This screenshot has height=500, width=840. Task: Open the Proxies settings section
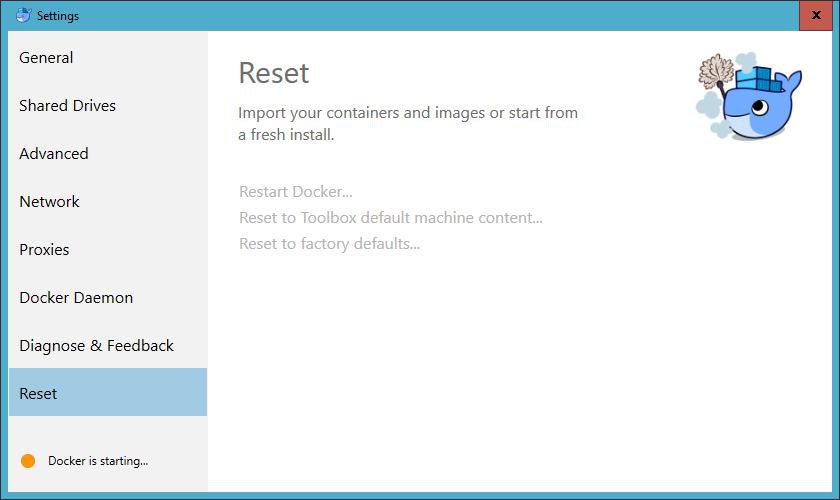click(x=44, y=250)
